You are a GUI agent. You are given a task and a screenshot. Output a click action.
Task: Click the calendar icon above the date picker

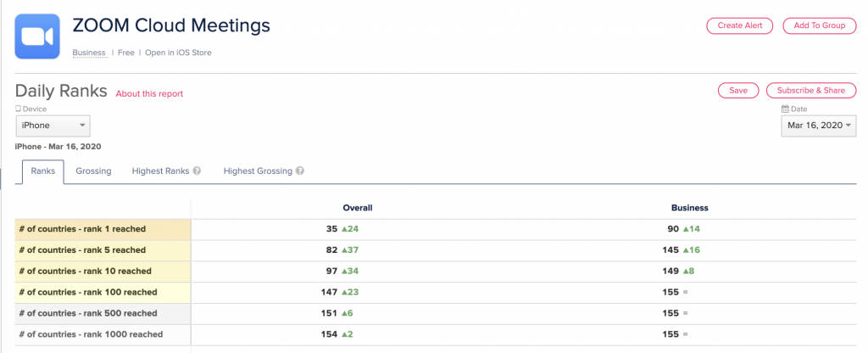pos(784,109)
